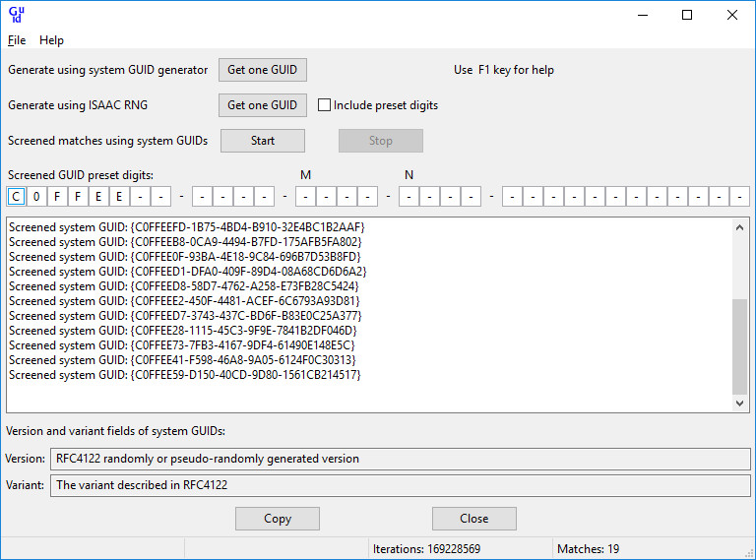
Task: Click Iterations count in status bar
Action: point(426,549)
